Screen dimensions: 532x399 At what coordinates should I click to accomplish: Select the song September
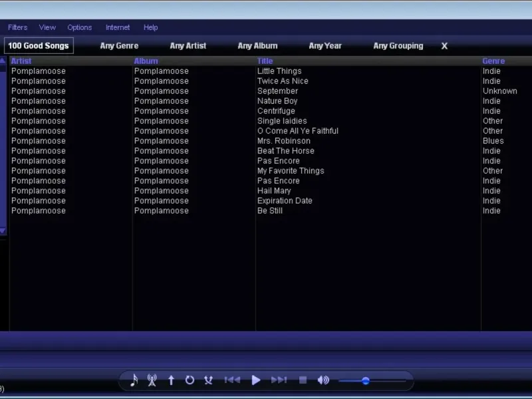(x=277, y=91)
